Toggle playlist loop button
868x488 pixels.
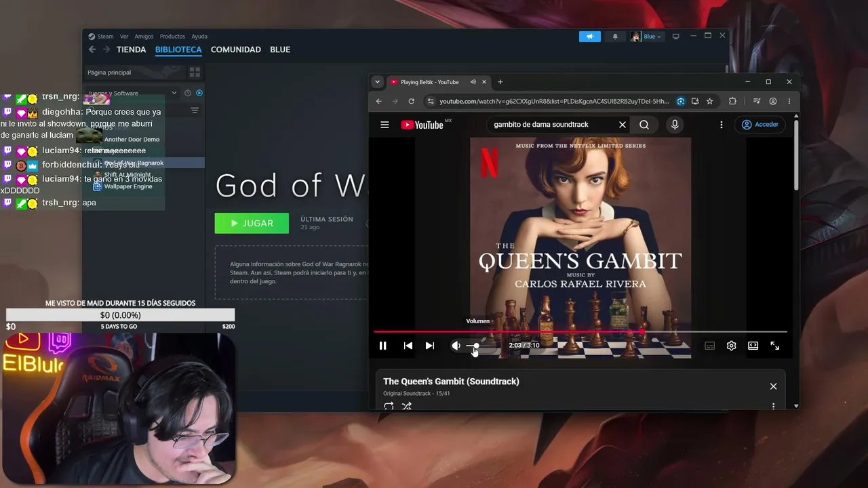click(x=389, y=406)
